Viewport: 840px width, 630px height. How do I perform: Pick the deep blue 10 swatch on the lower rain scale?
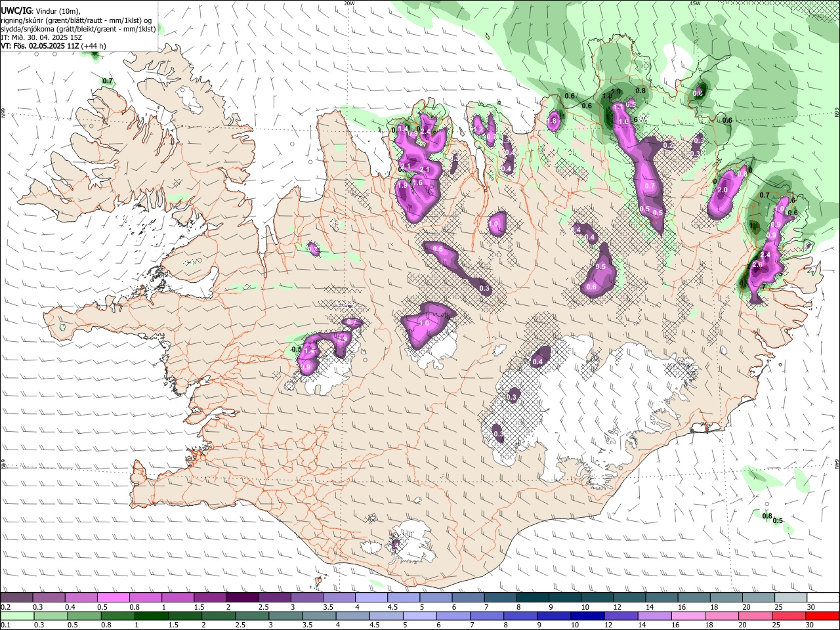(587, 616)
